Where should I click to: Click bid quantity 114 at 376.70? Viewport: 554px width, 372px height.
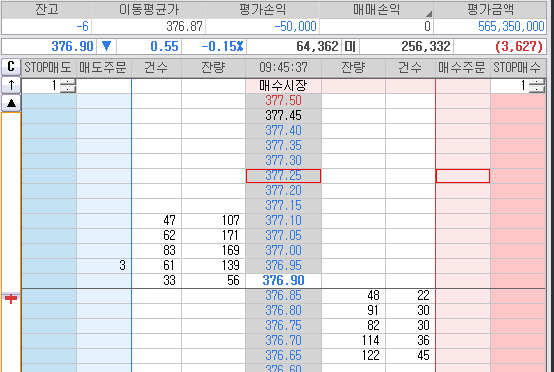(353, 341)
